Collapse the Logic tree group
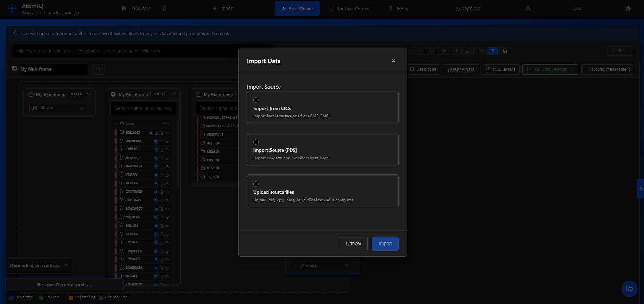Viewport: 644px width, 304px height. (x=116, y=123)
